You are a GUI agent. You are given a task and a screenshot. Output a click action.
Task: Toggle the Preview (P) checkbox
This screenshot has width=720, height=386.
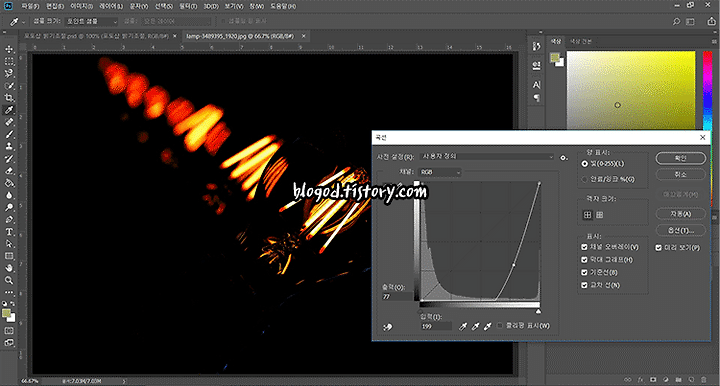click(x=658, y=247)
